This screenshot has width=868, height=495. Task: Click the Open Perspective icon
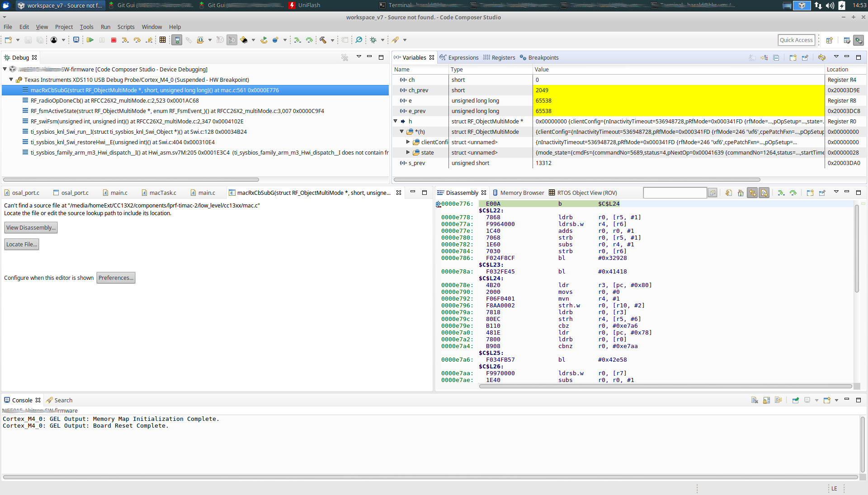[x=829, y=40]
